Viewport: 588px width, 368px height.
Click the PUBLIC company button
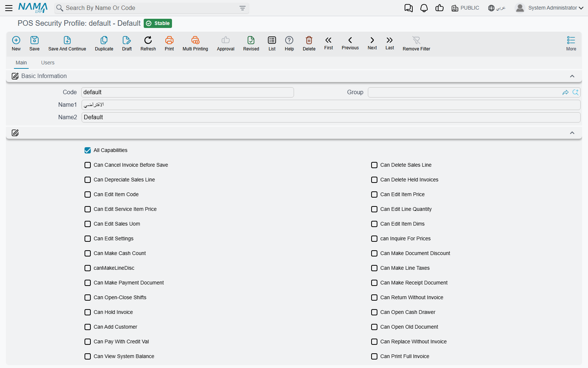point(465,8)
